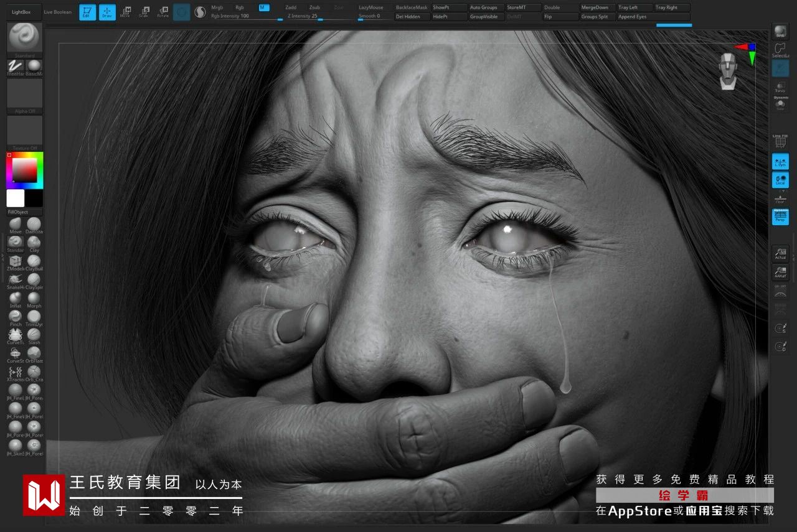Toggle Edit mode
The height and width of the screenshot is (532, 797).
pyautogui.click(x=88, y=12)
